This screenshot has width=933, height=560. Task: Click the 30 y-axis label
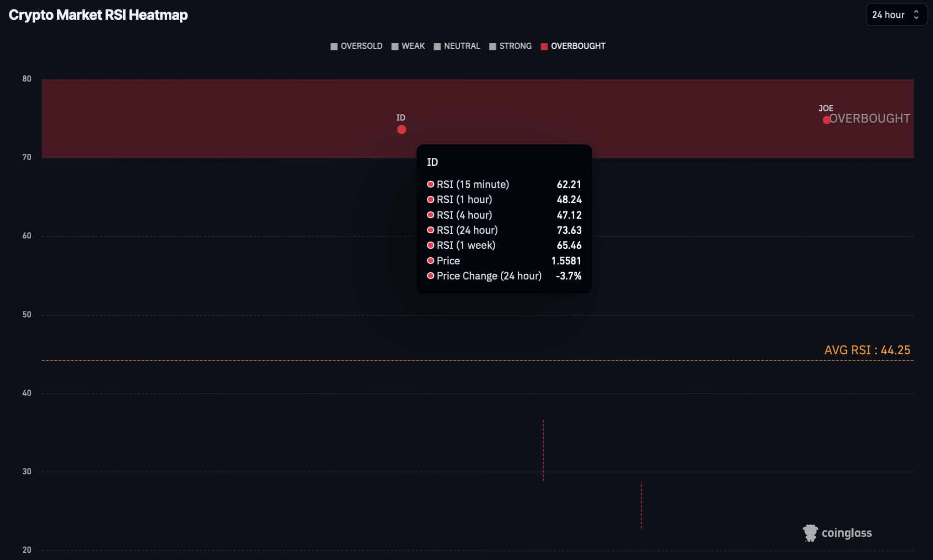click(x=26, y=471)
